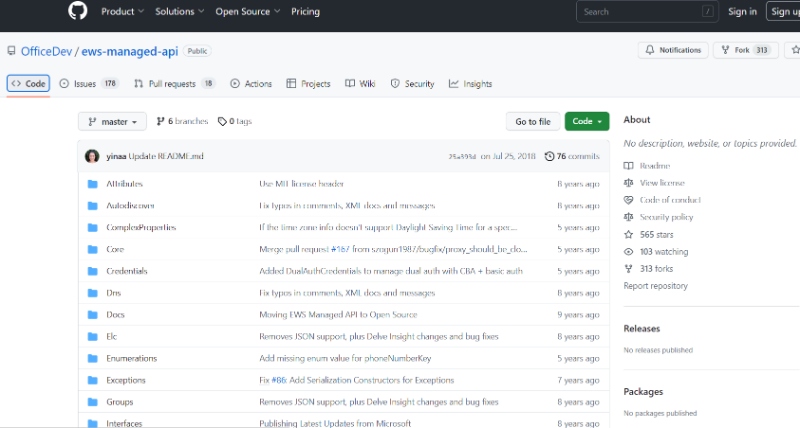Click the star icon for 565 stars
This screenshot has width=800, height=428.
(x=628, y=235)
